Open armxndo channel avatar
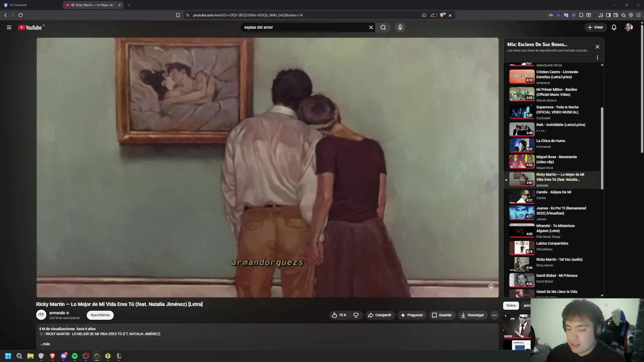644x362 pixels. 41,315
